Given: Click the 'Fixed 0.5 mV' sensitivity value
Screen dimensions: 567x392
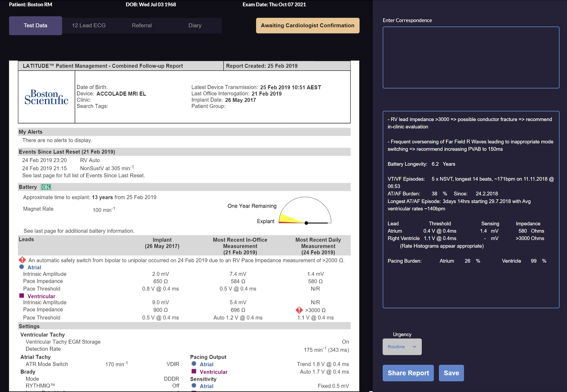Looking at the screenshot, I should [x=333, y=386].
